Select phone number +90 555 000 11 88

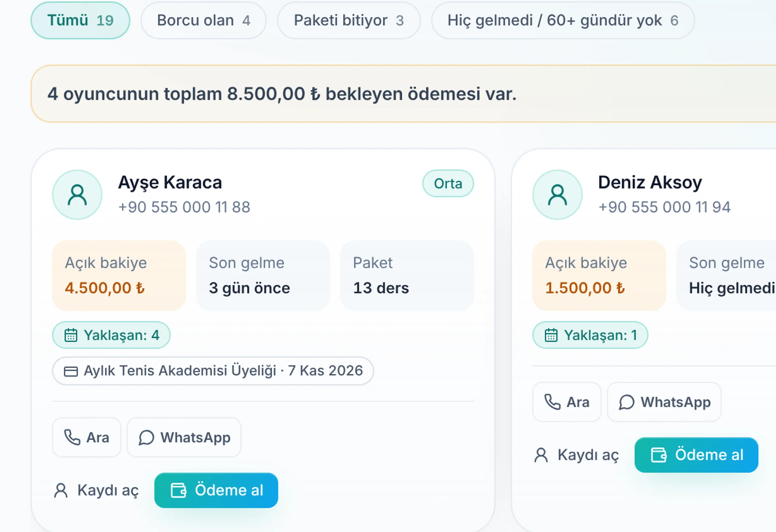coord(184,207)
